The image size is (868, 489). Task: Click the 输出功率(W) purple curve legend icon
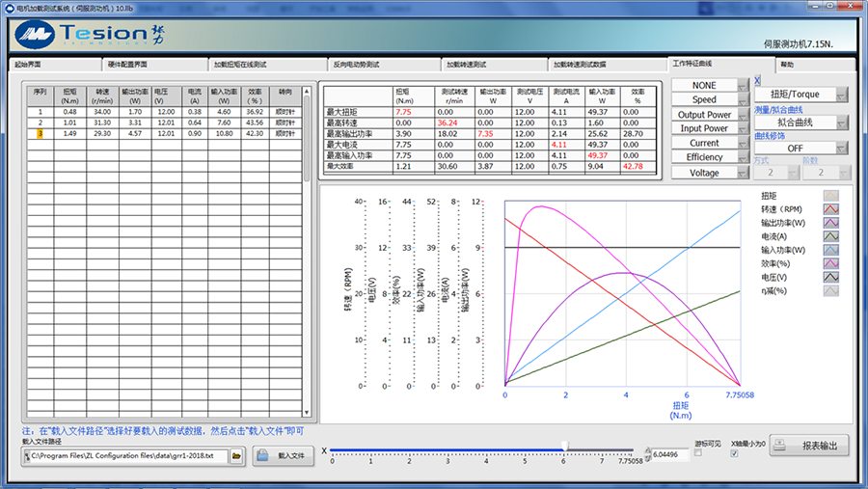(x=830, y=222)
